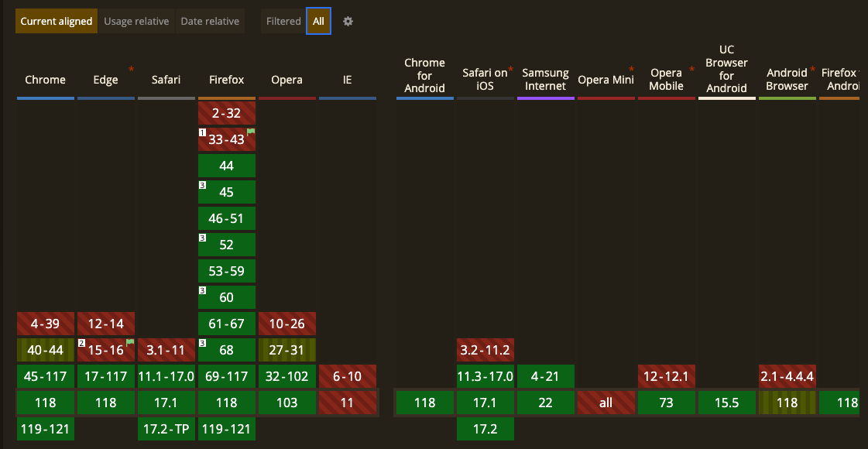
Task: Select IE version 11 cell
Action: click(347, 403)
